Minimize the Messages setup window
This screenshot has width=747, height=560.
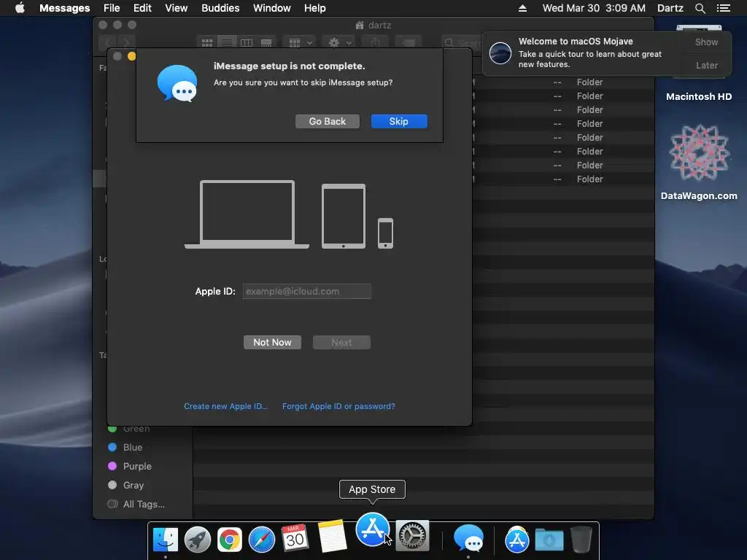pyautogui.click(x=131, y=56)
